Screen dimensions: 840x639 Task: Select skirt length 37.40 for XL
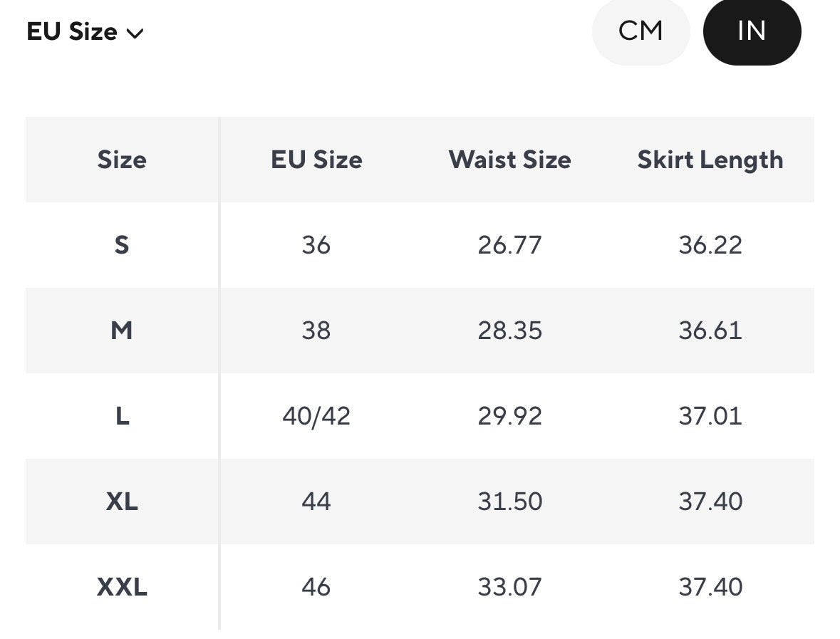(710, 502)
